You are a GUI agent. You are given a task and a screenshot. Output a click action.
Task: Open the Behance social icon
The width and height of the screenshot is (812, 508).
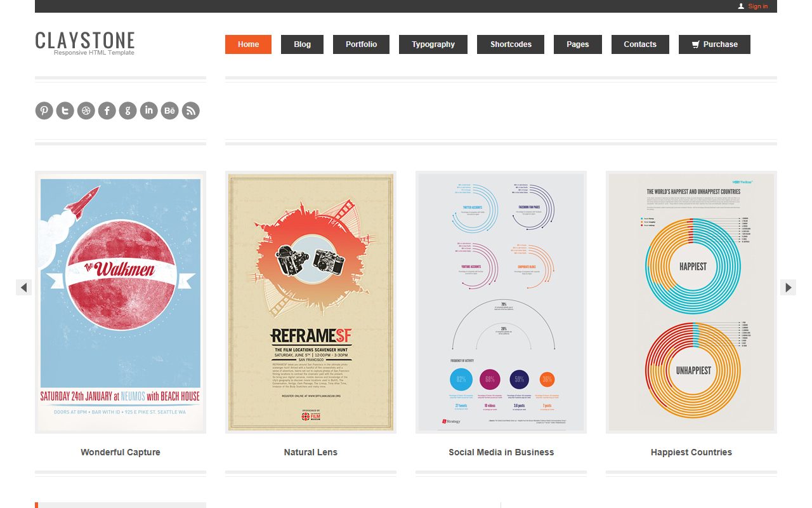(169, 110)
